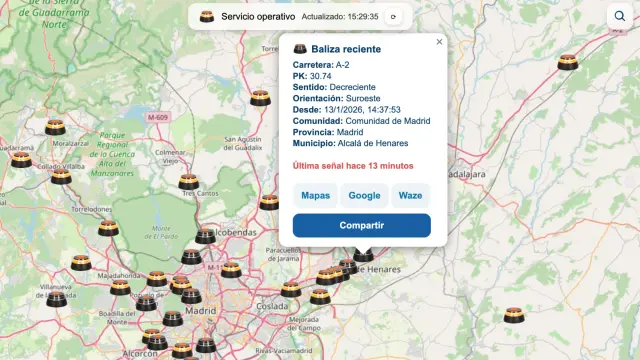This screenshot has width=640, height=360.
Task: Select beacon marker at Collado Villalba
Action: [x=61, y=176]
